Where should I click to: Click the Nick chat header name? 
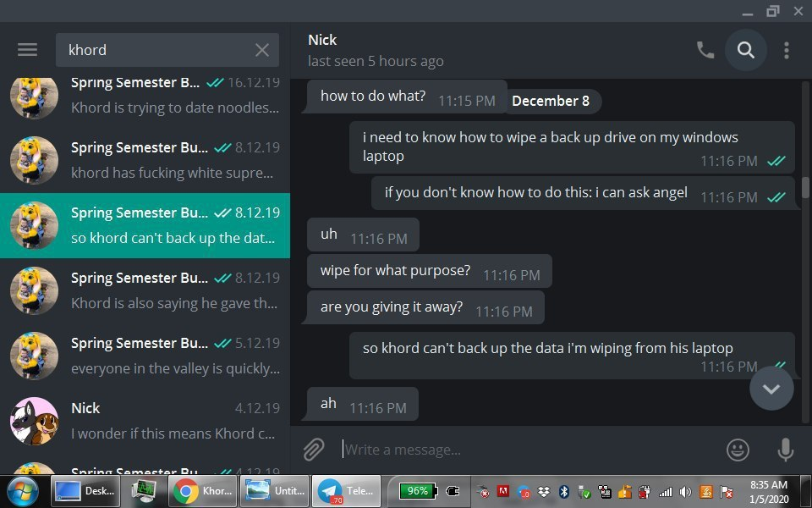pyautogui.click(x=322, y=40)
